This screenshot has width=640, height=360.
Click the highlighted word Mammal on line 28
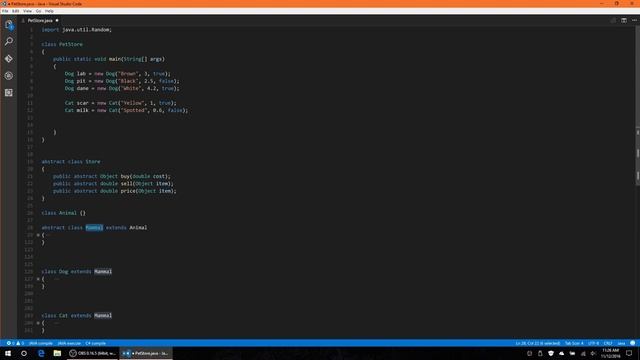click(x=94, y=228)
